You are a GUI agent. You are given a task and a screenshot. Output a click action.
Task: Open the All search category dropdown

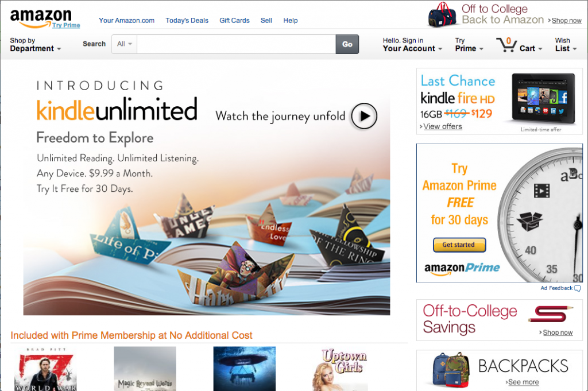pos(124,44)
